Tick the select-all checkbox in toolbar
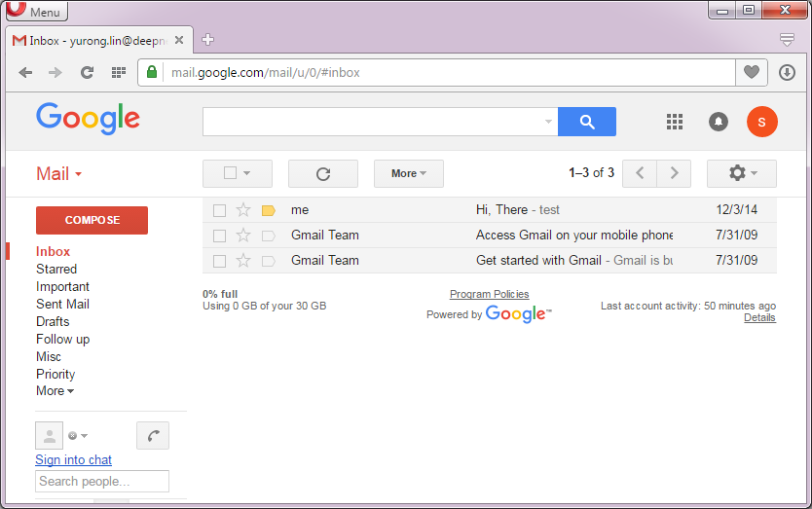The image size is (812, 509). point(230,173)
